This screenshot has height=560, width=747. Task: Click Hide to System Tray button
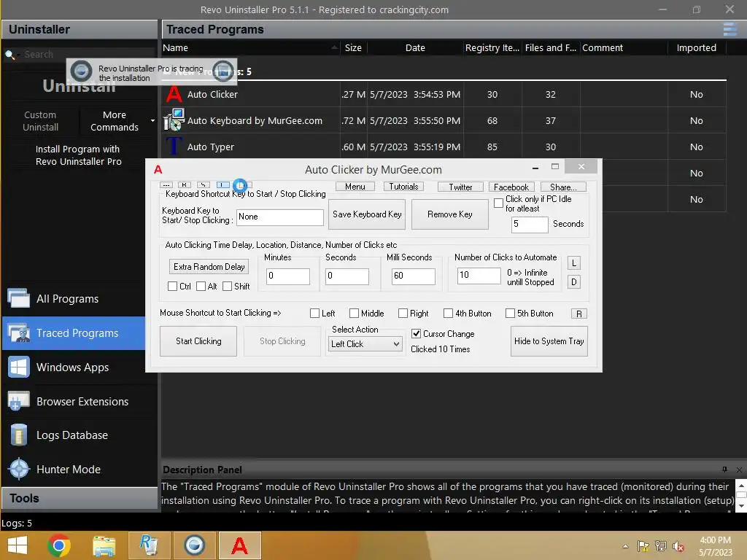(x=549, y=341)
